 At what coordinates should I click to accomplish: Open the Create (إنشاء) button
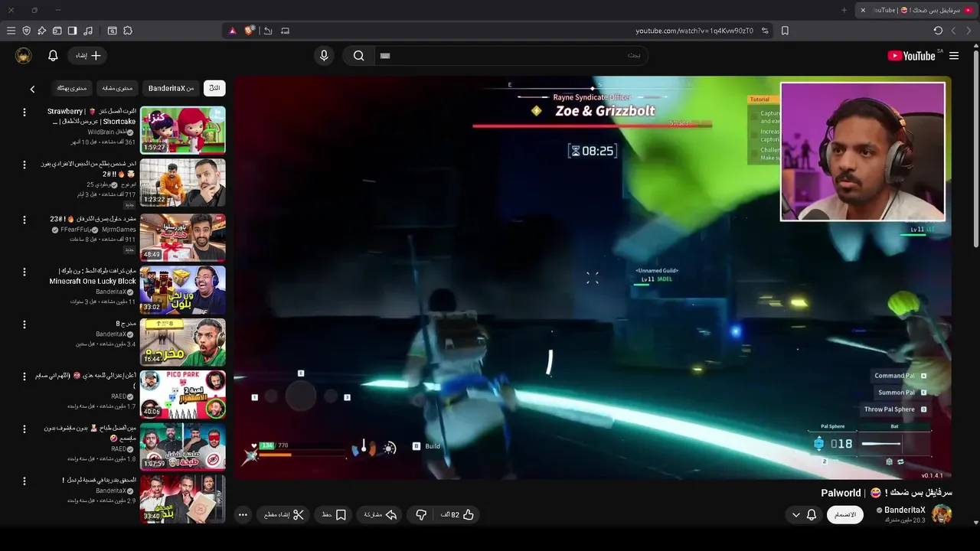tap(88, 55)
